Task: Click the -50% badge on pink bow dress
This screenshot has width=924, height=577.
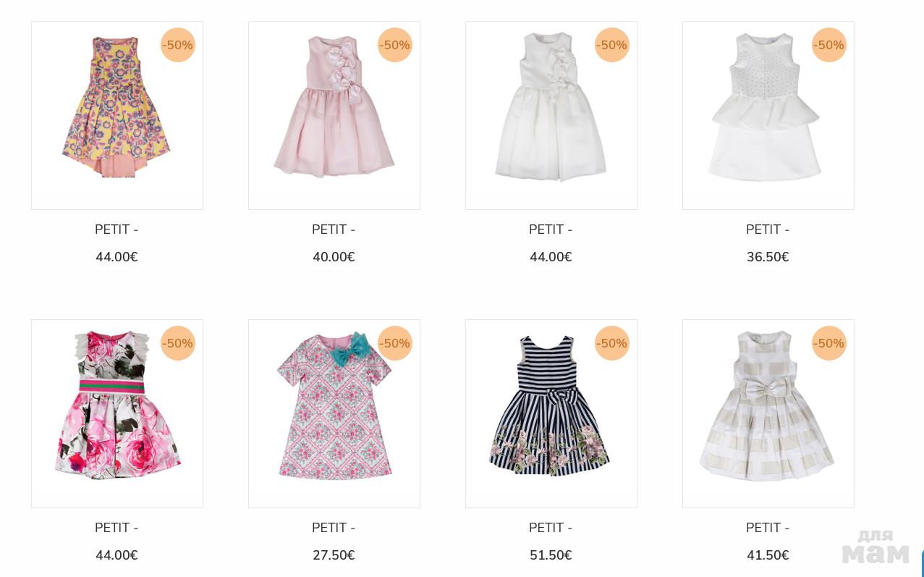Action: point(395,45)
